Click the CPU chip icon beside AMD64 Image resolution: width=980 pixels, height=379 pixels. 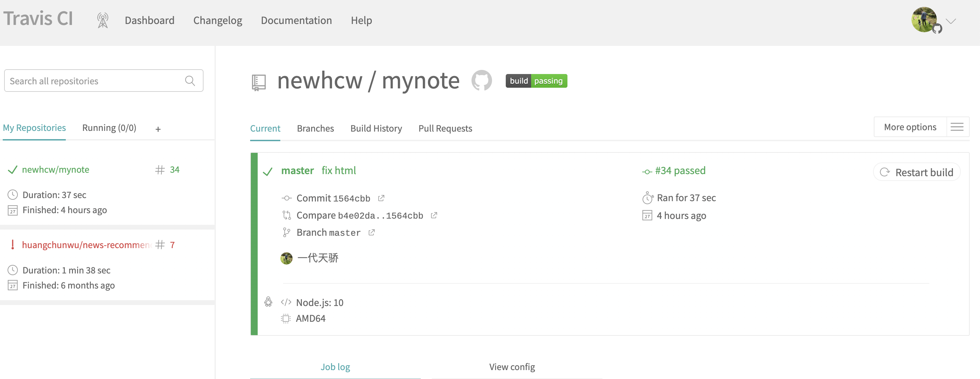[x=286, y=318]
